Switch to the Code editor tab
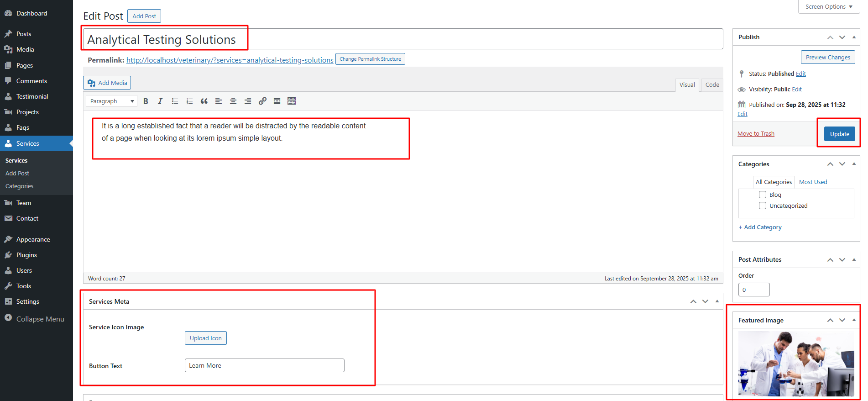Screen dimensions: 868x401 click(x=712, y=85)
